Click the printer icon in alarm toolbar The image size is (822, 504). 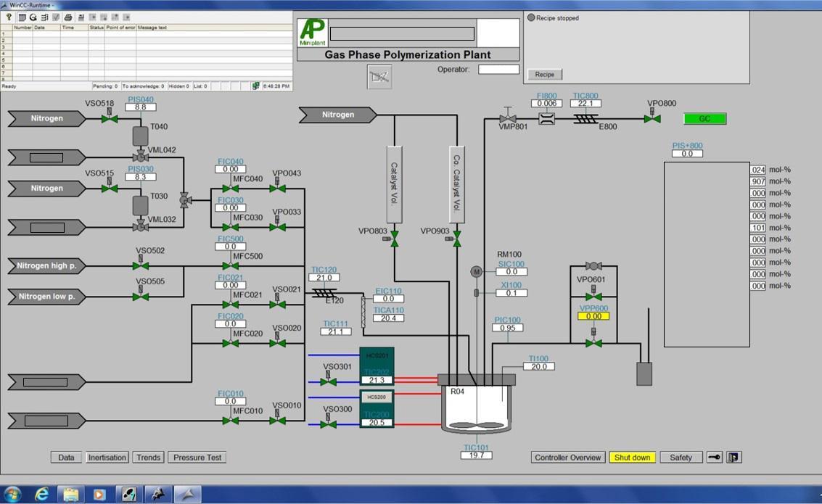point(68,17)
